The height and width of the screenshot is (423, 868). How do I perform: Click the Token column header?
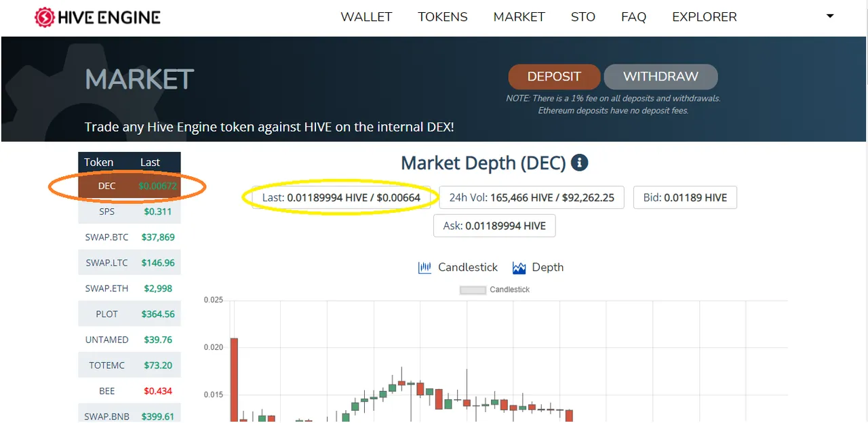click(99, 163)
